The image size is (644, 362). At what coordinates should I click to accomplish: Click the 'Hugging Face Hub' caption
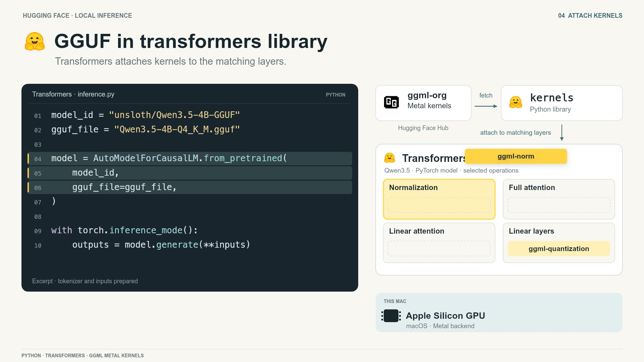pyautogui.click(x=423, y=128)
